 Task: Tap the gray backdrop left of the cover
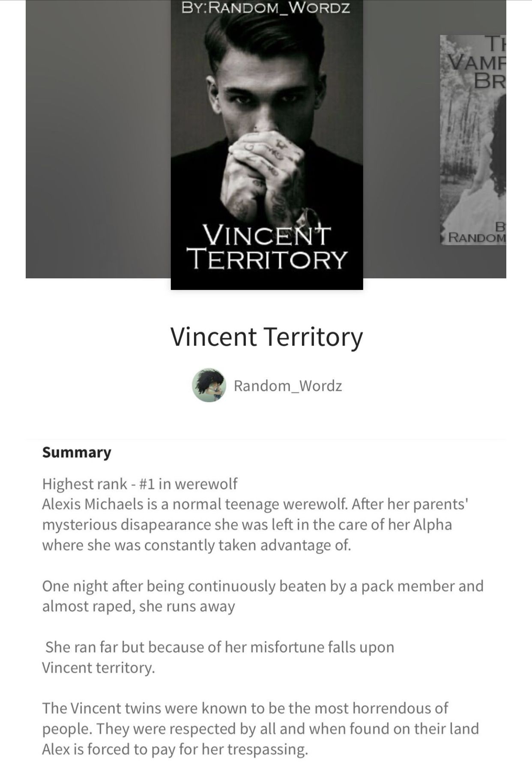pos(98,139)
